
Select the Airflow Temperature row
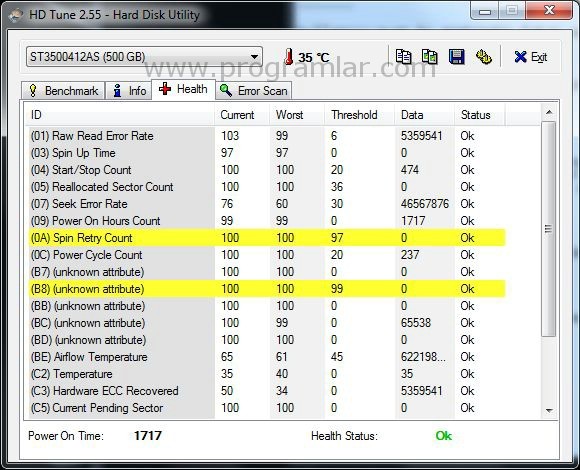click(266, 357)
